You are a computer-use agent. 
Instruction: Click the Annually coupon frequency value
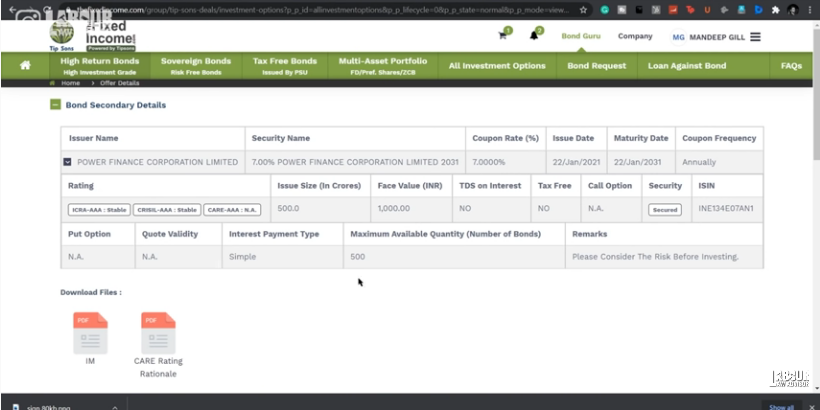699,162
